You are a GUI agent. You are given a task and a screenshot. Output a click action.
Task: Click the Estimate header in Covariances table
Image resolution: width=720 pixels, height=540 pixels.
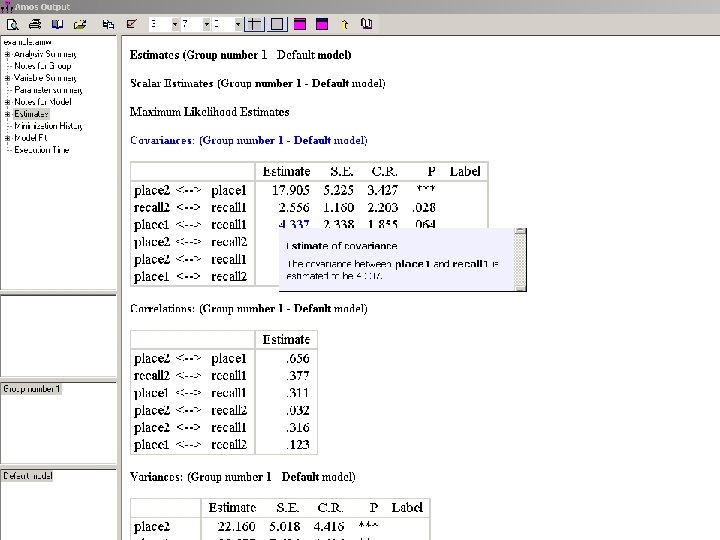(286, 172)
